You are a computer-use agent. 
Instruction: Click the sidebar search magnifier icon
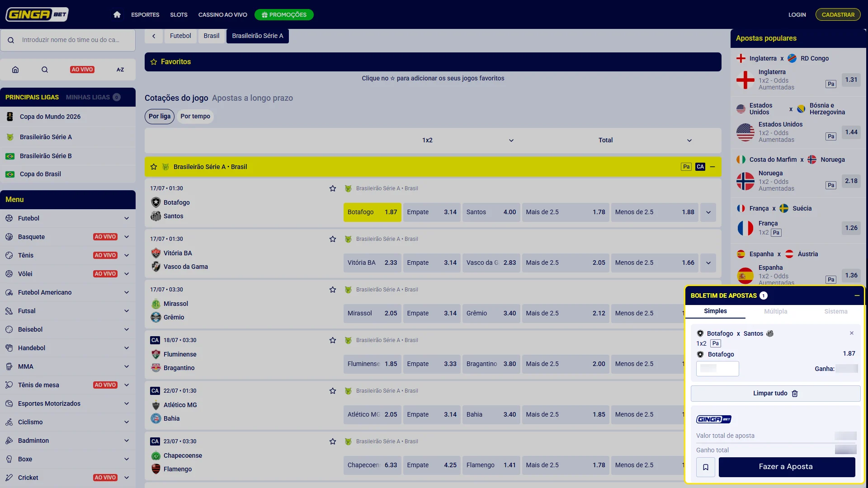pyautogui.click(x=45, y=70)
